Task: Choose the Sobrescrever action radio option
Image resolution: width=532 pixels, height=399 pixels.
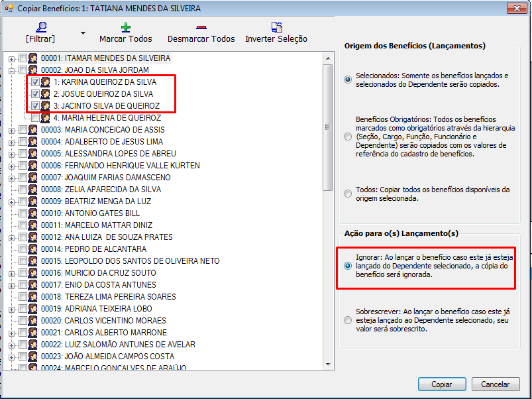Action: 348,320
